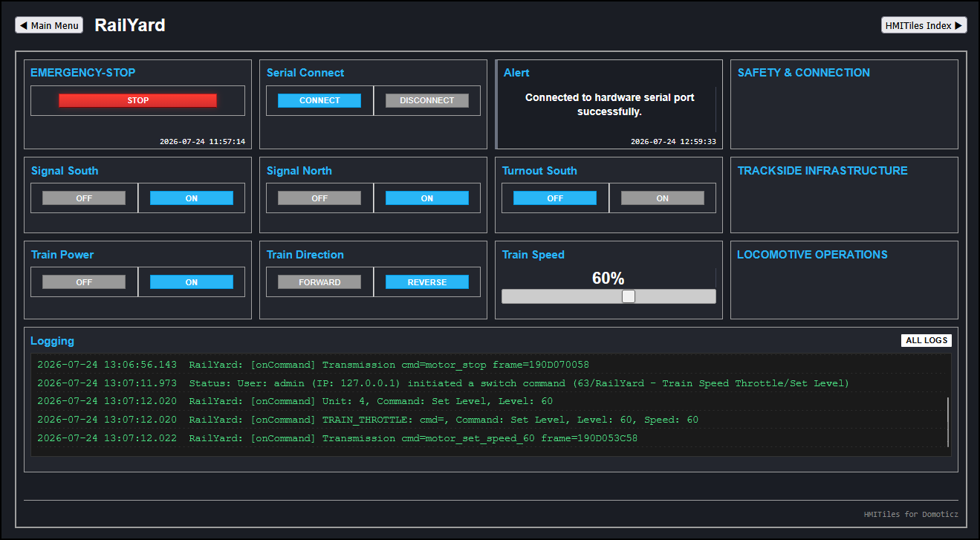980x540 pixels.
Task: Click the 60% train speed value
Action: click(x=608, y=279)
